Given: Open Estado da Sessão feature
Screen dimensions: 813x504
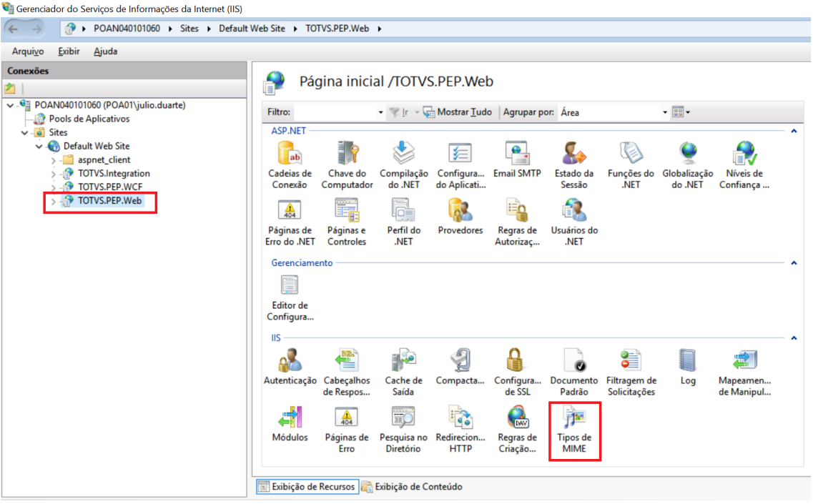Looking at the screenshot, I should [x=574, y=165].
